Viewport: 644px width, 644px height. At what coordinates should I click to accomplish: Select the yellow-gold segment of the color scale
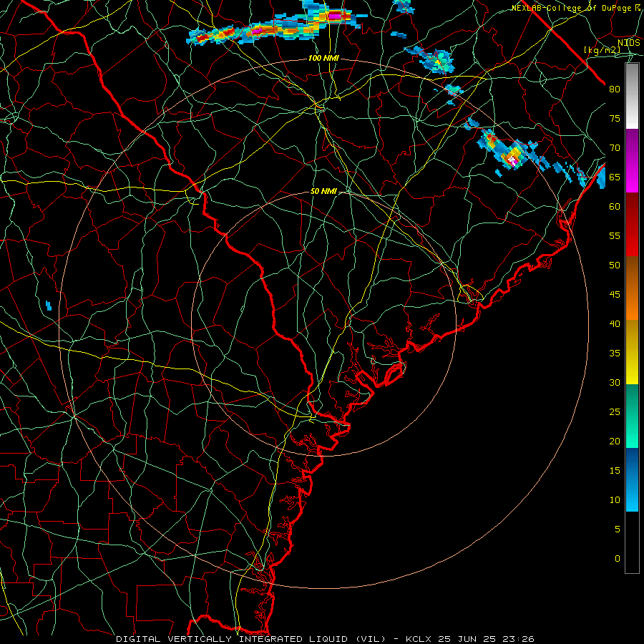click(x=632, y=352)
